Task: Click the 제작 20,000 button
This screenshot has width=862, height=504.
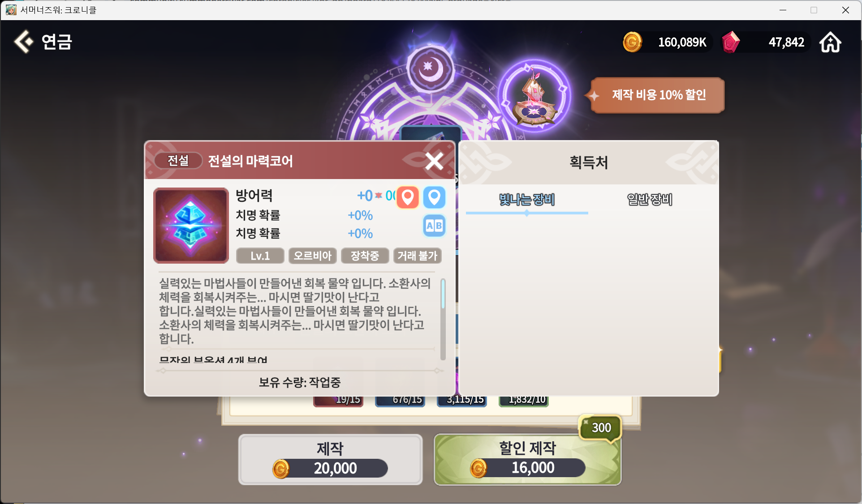Action: [330, 459]
